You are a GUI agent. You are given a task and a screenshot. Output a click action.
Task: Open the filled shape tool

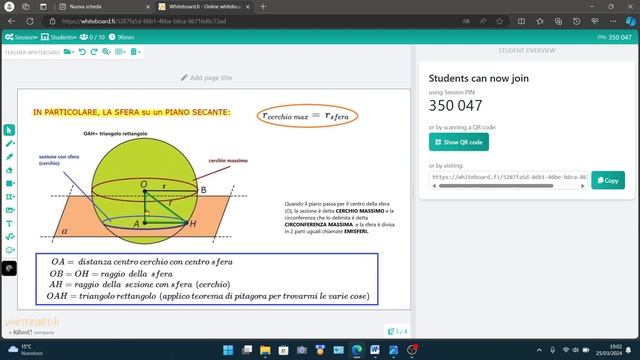(10, 184)
